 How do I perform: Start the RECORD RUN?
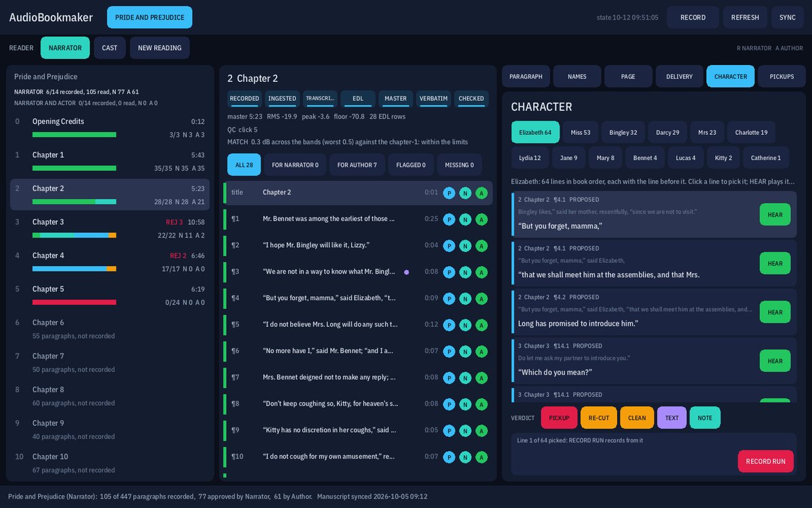pyautogui.click(x=765, y=461)
